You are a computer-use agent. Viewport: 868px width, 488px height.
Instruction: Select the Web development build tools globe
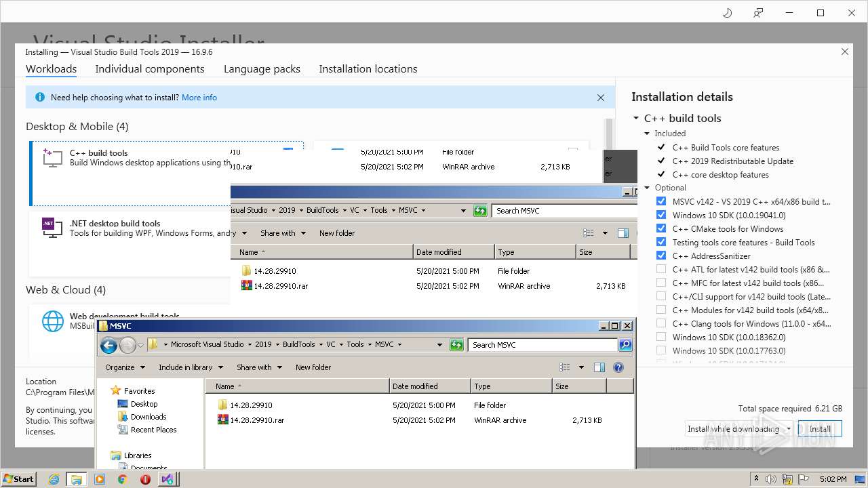point(52,321)
